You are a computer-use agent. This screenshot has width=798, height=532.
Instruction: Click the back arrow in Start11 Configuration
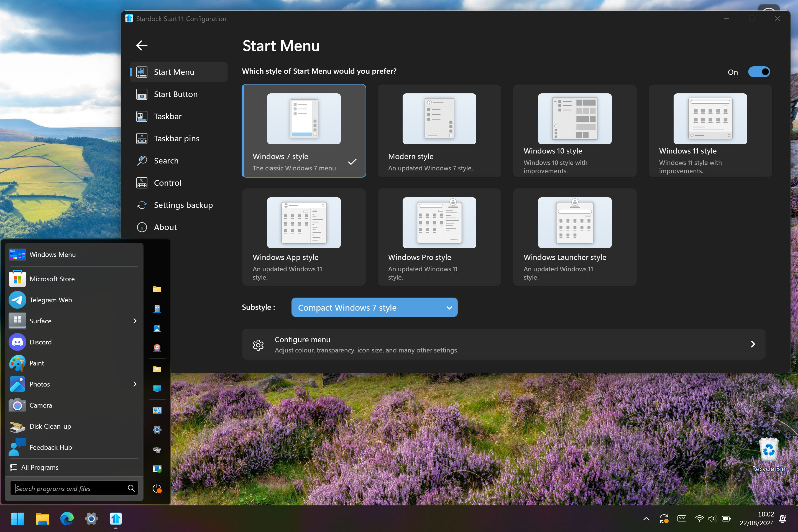(142, 45)
